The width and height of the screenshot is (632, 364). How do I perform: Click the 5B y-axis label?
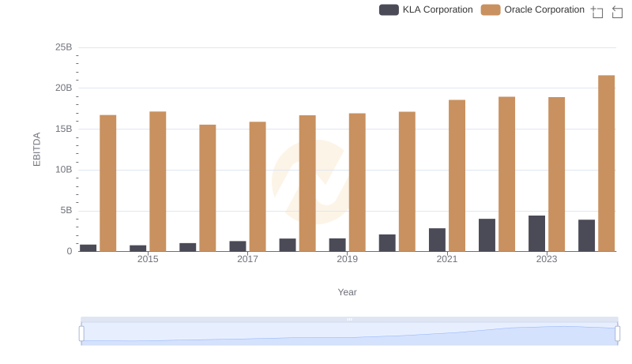click(66, 210)
